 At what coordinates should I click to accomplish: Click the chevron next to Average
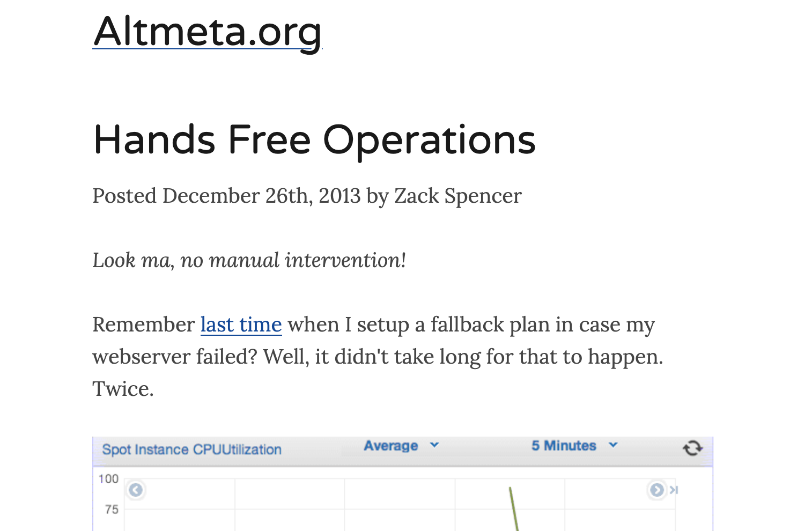click(x=435, y=445)
